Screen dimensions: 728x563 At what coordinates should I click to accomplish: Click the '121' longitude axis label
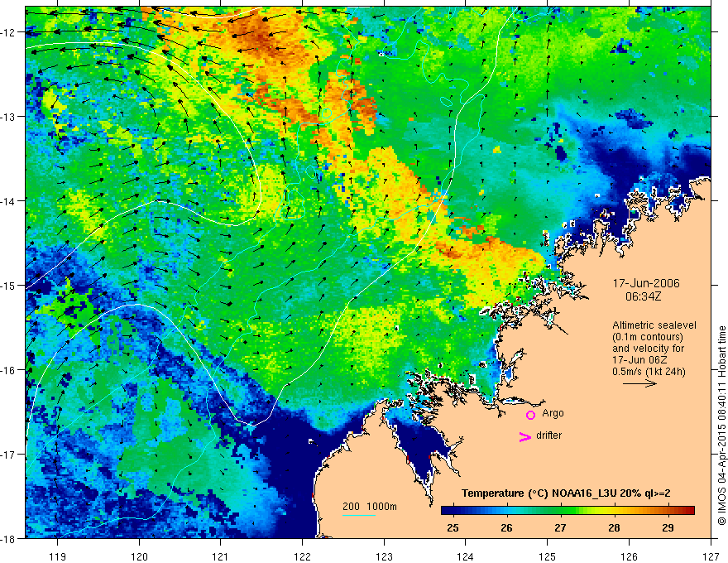click(x=221, y=556)
